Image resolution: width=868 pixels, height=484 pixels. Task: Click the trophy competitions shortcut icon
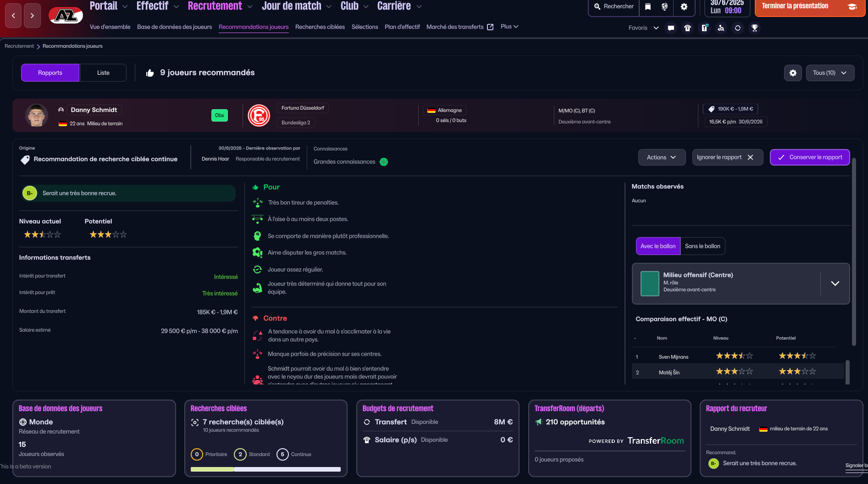[x=754, y=28]
